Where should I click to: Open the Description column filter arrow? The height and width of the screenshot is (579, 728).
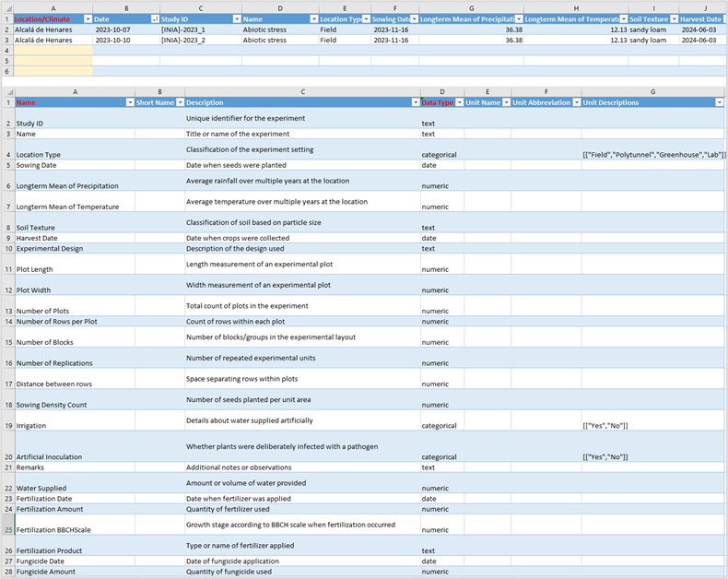[x=415, y=102]
